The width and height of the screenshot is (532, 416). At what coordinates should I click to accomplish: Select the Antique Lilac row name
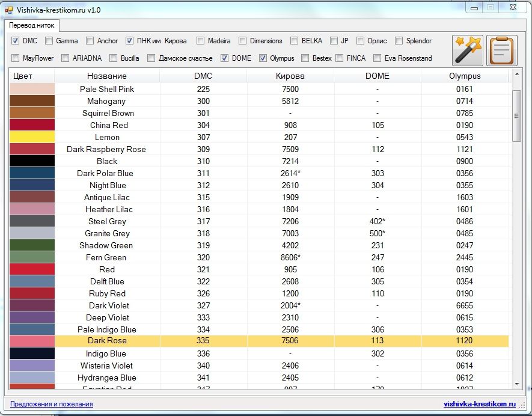[x=107, y=197]
